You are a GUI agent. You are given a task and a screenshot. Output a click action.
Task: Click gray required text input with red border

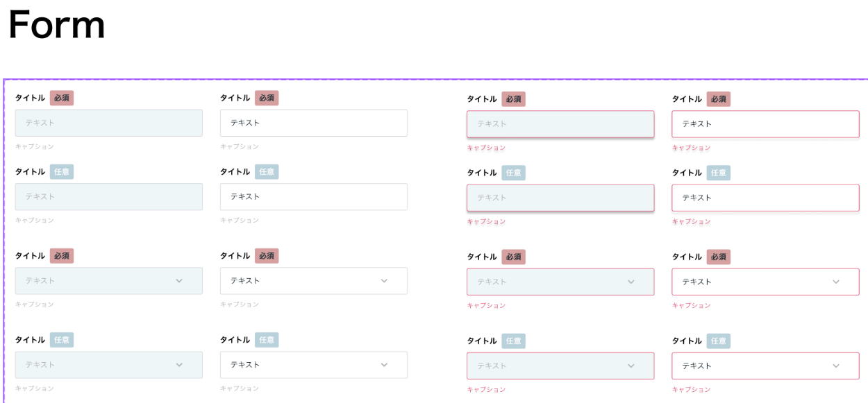[560, 124]
